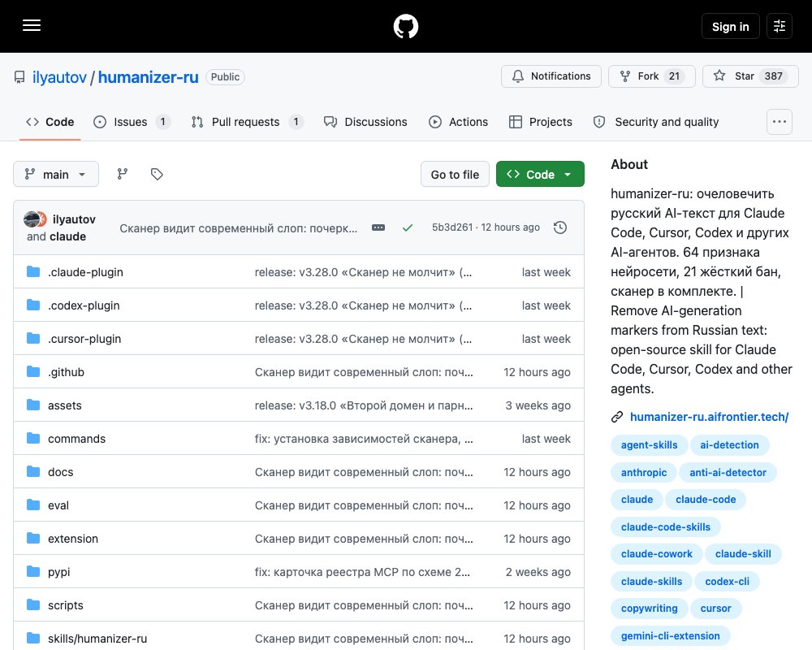
Task: Open the green Code clone dropdown
Action: 540,174
